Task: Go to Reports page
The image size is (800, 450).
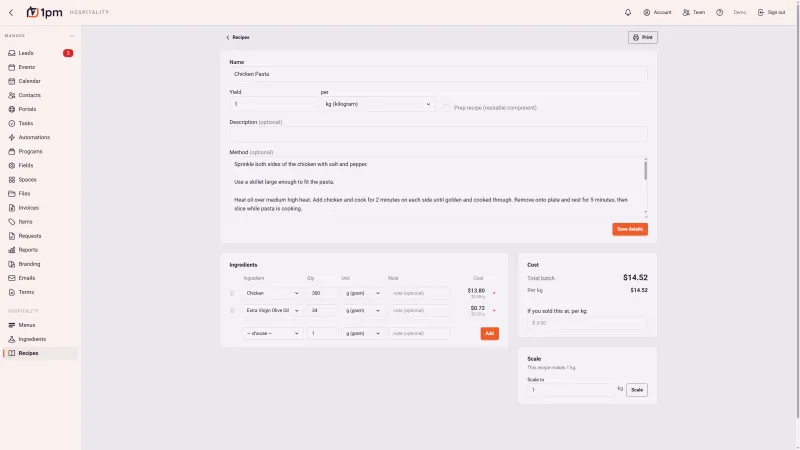Action: tap(40, 250)
